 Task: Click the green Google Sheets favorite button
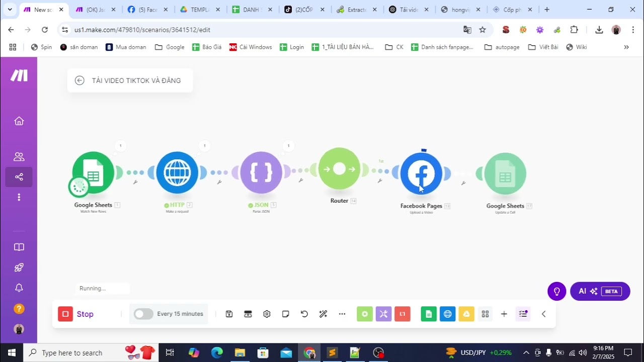coord(429,314)
